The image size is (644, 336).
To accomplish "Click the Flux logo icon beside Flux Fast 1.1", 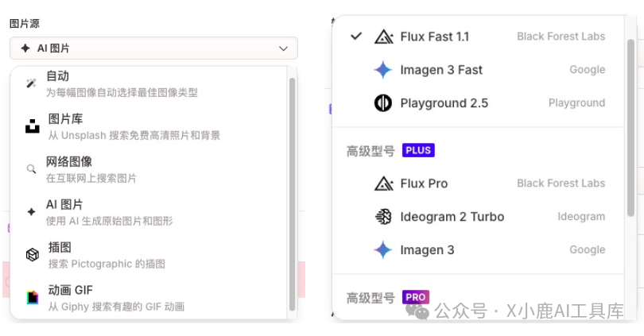I will pyautogui.click(x=384, y=37).
